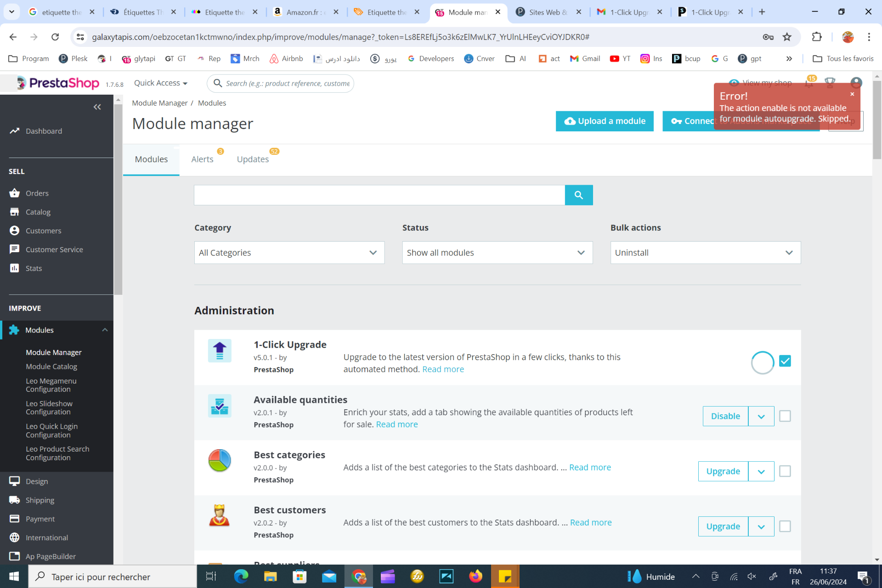Open Stats from the sidebar chart icon

pos(15,268)
